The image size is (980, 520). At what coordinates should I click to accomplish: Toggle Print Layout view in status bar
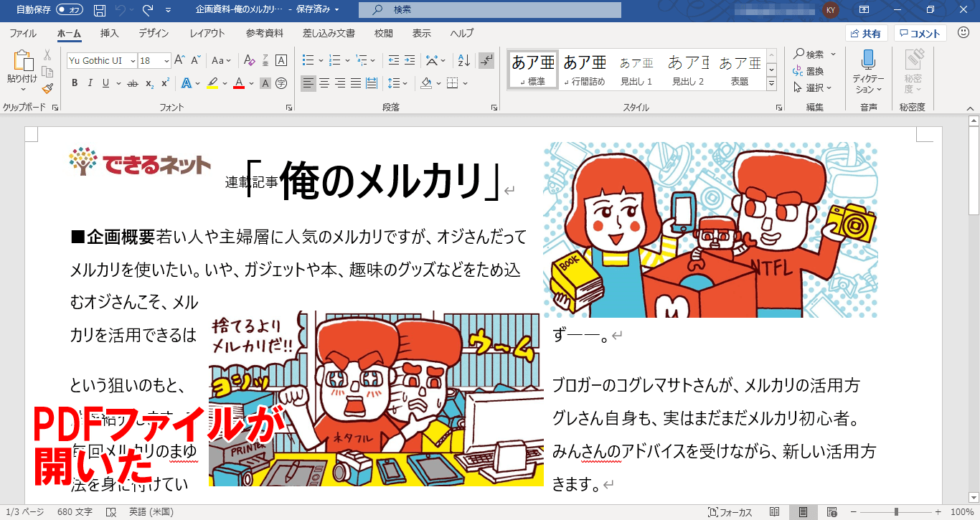click(803, 512)
